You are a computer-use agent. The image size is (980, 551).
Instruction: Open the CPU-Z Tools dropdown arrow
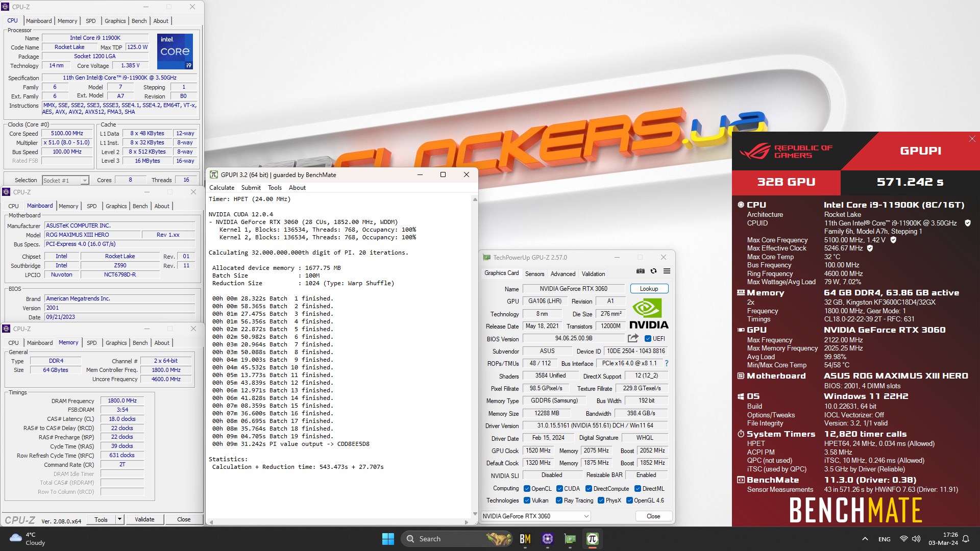point(119,519)
